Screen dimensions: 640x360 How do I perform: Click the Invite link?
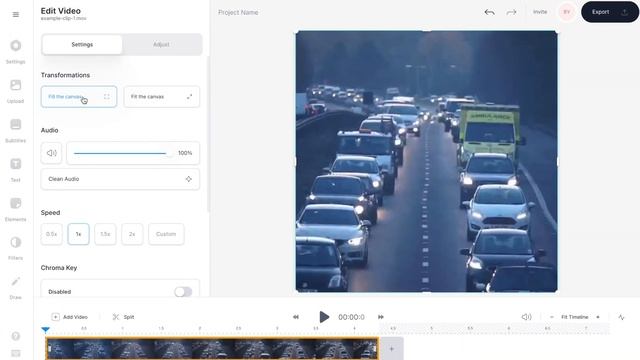pyautogui.click(x=540, y=12)
